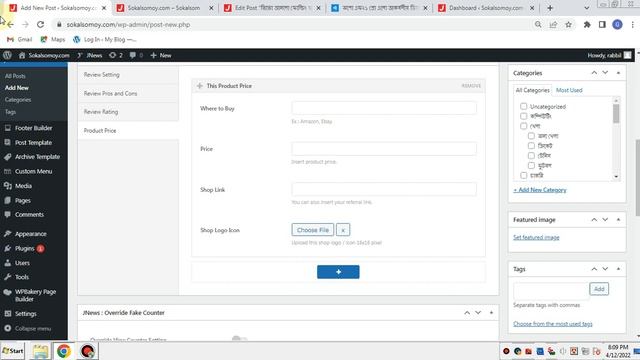The image size is (640, 360).
Task: Open the + New admin bar menu
Action: click(161, 55)
